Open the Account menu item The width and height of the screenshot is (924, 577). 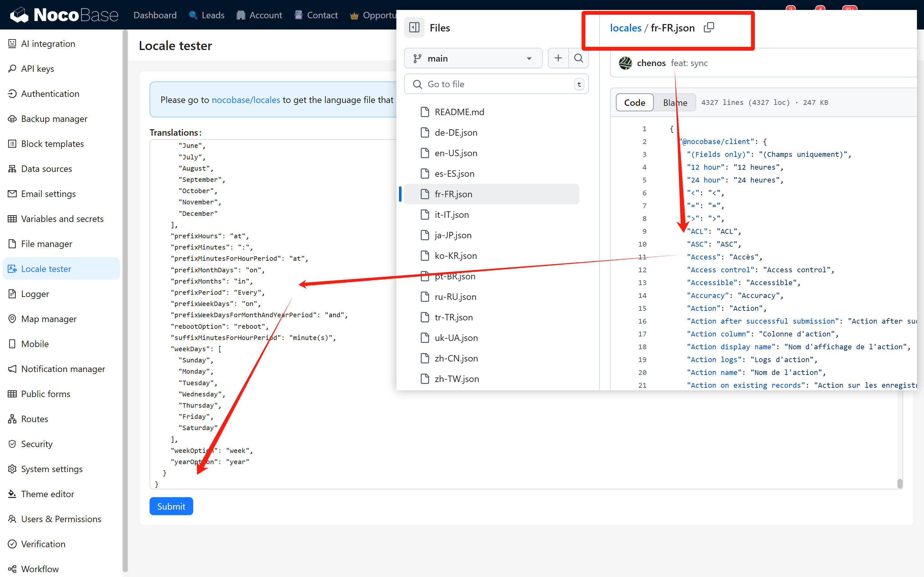point(259,15)
